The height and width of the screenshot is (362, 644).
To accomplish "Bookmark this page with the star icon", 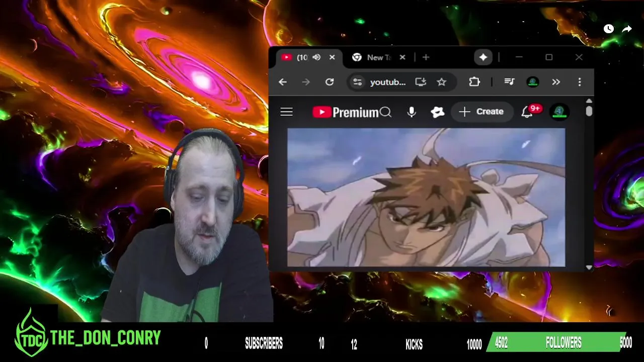I will (x=441, y=82).
